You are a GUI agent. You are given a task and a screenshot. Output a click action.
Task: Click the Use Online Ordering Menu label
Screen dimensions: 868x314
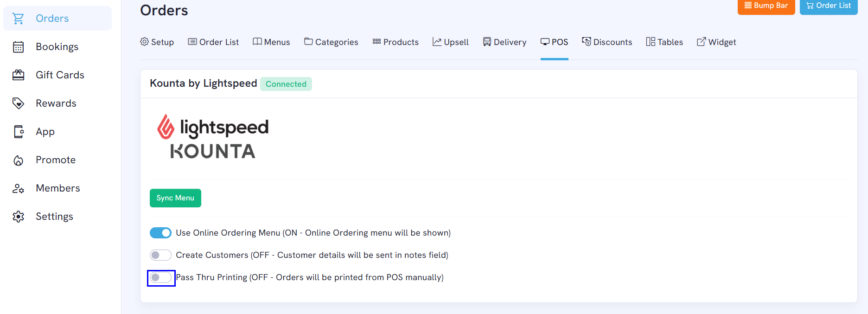click(313, 233)
